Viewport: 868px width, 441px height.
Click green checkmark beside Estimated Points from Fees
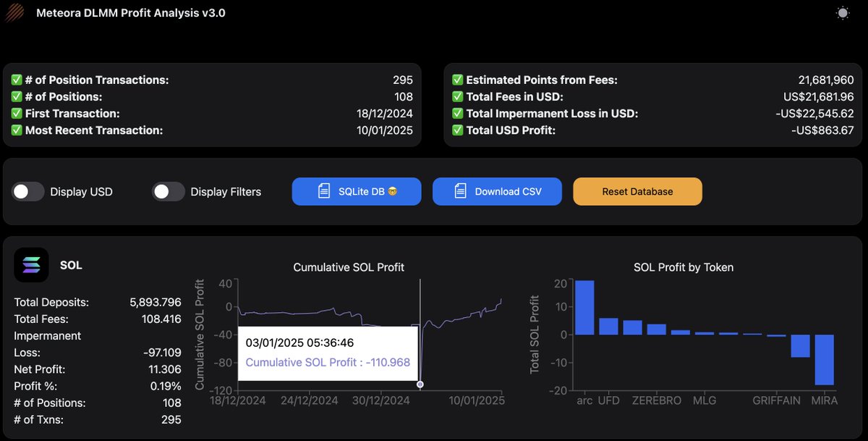[457, 80]
